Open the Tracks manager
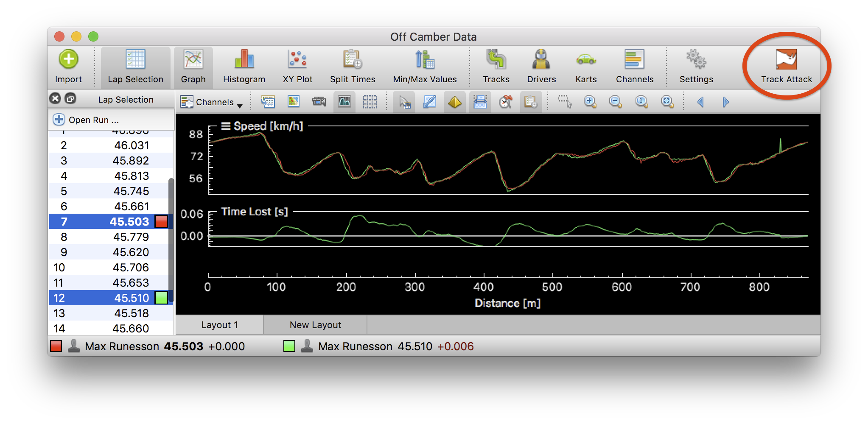 pos(496,67)
